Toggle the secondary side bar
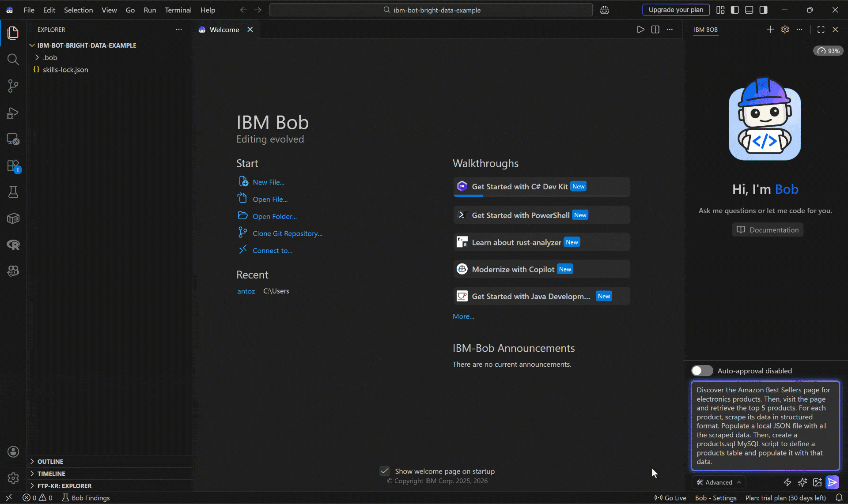Viewport: 848px width, 504px height. (x=764, y=10)
